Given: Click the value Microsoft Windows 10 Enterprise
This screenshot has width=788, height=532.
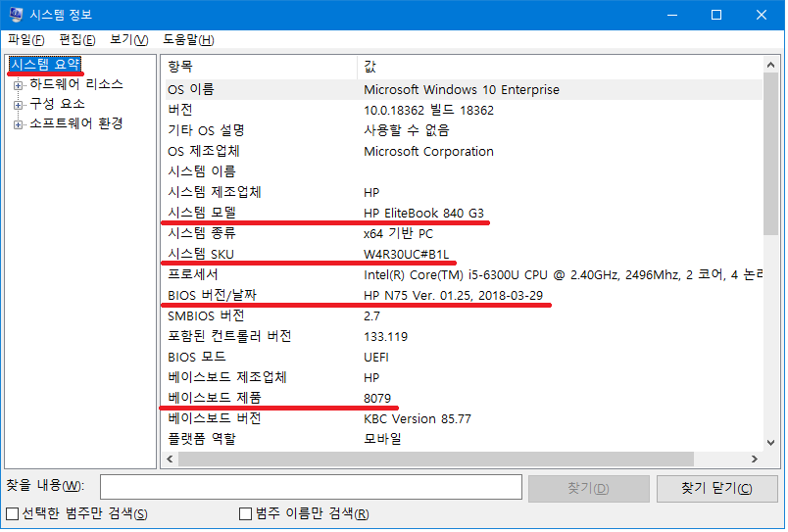Looking at the screenshot, I should coord(462,90).
